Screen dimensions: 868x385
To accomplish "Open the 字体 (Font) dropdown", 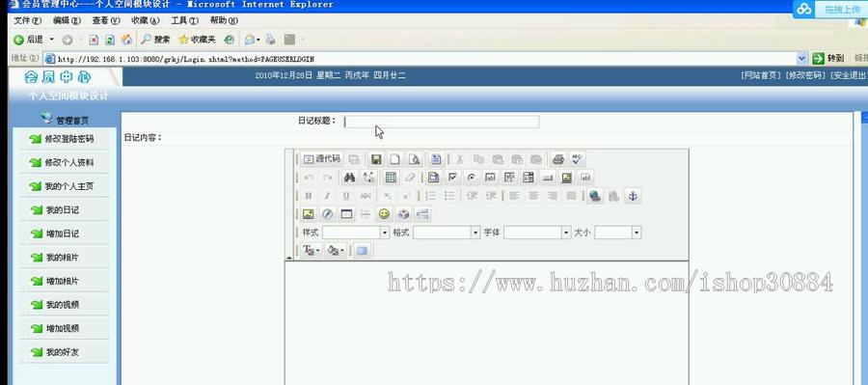I will pos(537,233).
